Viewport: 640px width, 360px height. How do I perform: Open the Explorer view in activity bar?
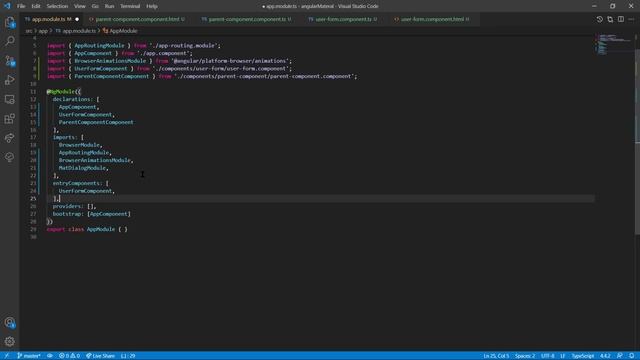click(x=9, y=22)
